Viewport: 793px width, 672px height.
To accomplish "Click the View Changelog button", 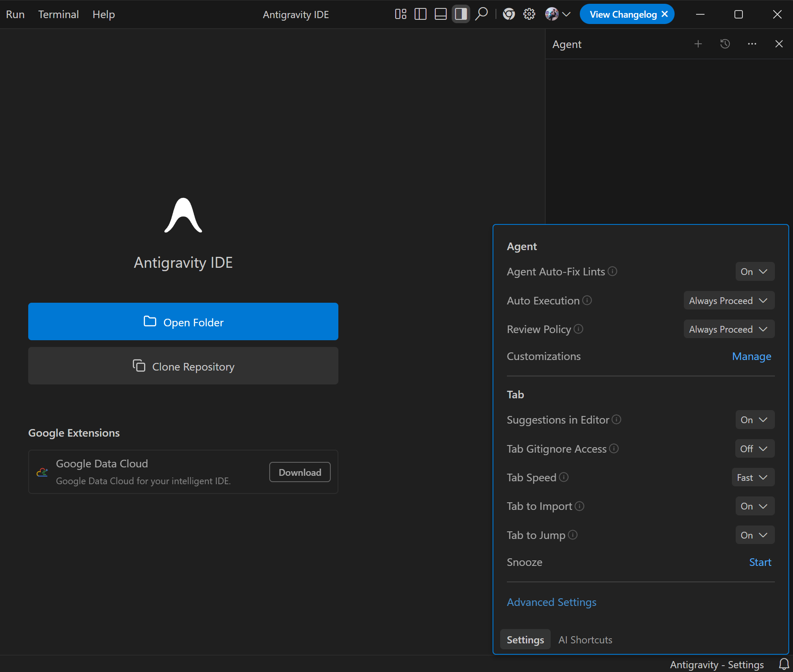I will pos(623,14).
